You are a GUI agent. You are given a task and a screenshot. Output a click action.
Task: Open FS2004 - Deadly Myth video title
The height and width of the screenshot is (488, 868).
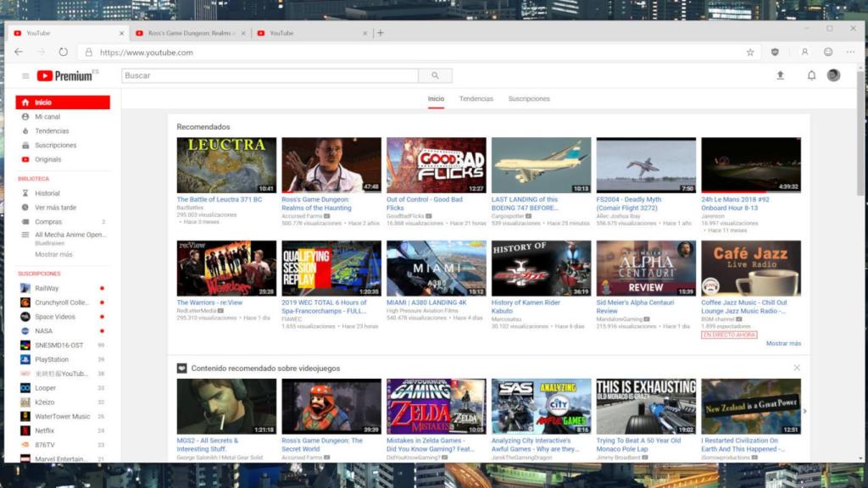coord(629,203)
